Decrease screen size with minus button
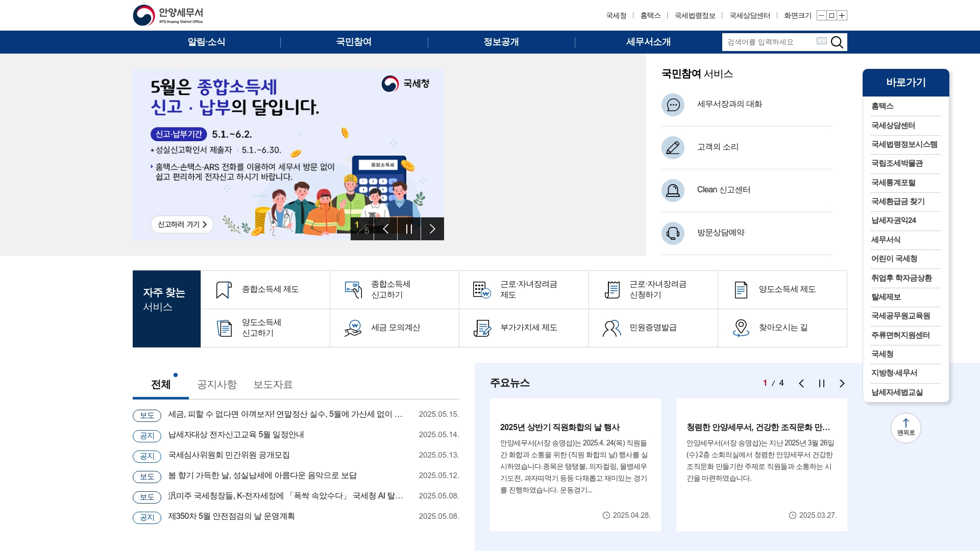980x551 pixels. click(821, 15)
